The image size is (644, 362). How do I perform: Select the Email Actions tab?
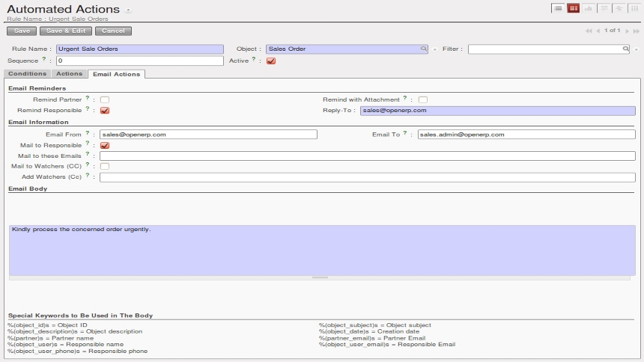[x=116, y=74]
